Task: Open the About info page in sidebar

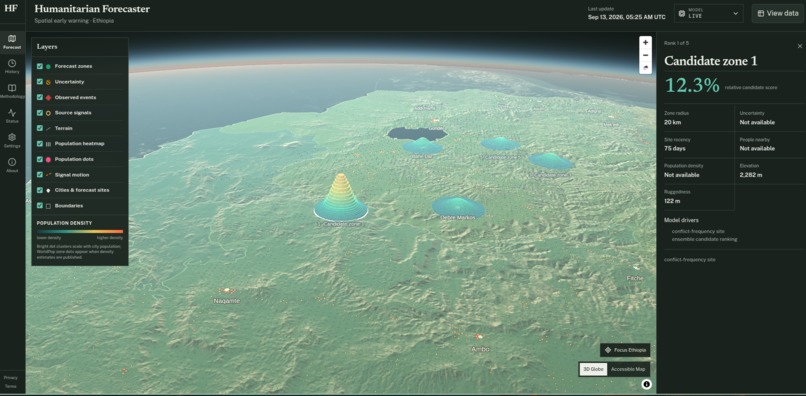Action: coord(12,166)
